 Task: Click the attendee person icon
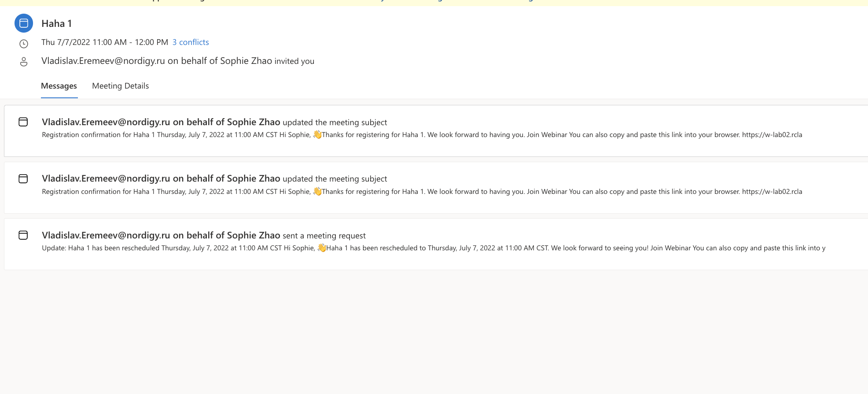pos(23,61)
